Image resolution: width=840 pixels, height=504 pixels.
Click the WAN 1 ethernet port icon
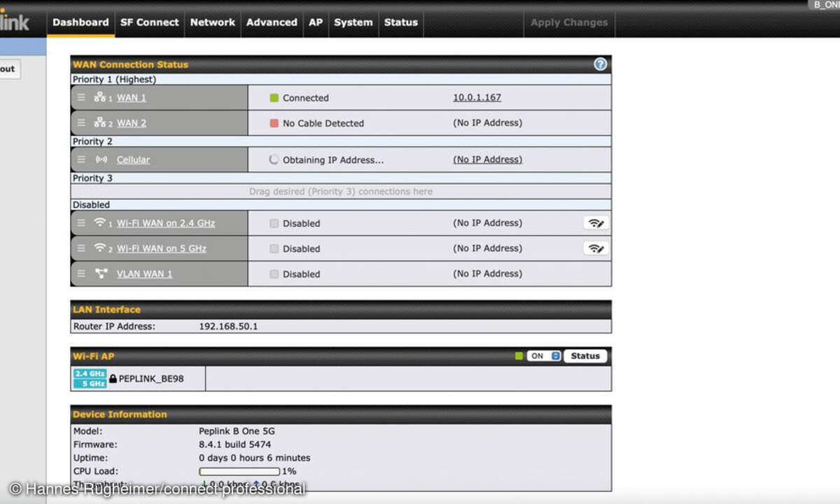tap(100, 97)
